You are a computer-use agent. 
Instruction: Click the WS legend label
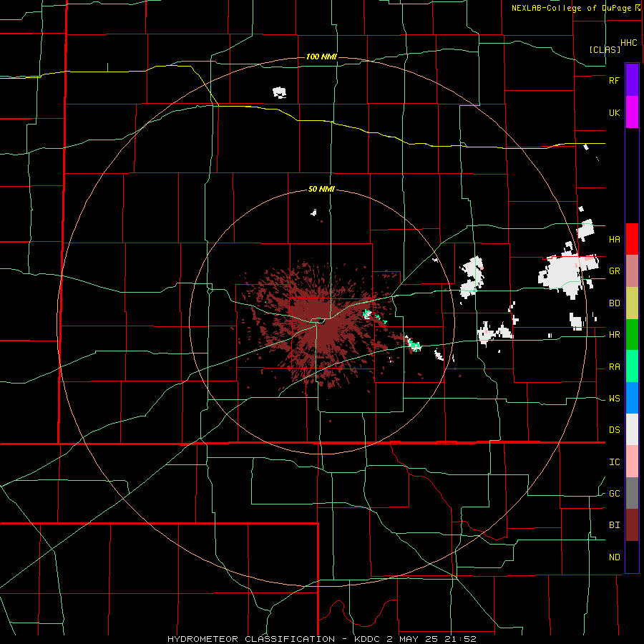click(614, 399)
